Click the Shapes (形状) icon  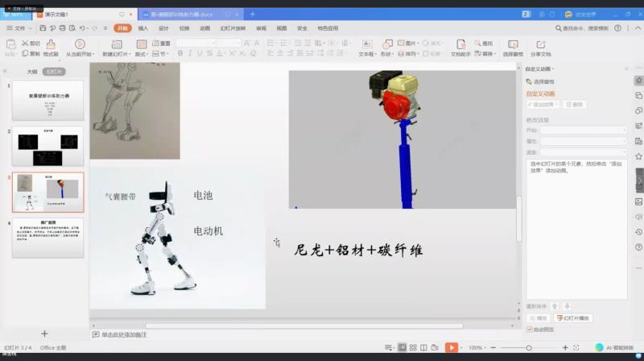tap(387, 44)
